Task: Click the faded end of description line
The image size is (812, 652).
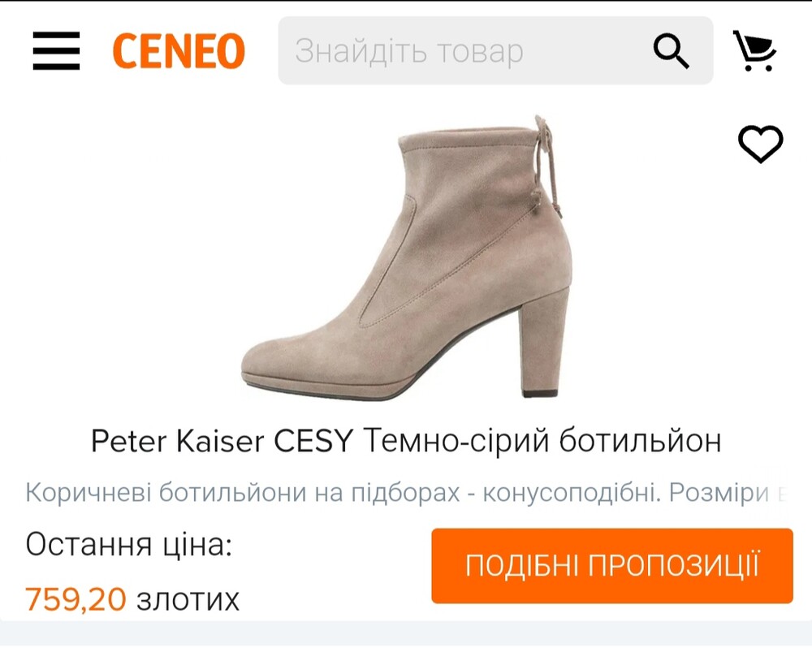Action: [x=781, y=493]
